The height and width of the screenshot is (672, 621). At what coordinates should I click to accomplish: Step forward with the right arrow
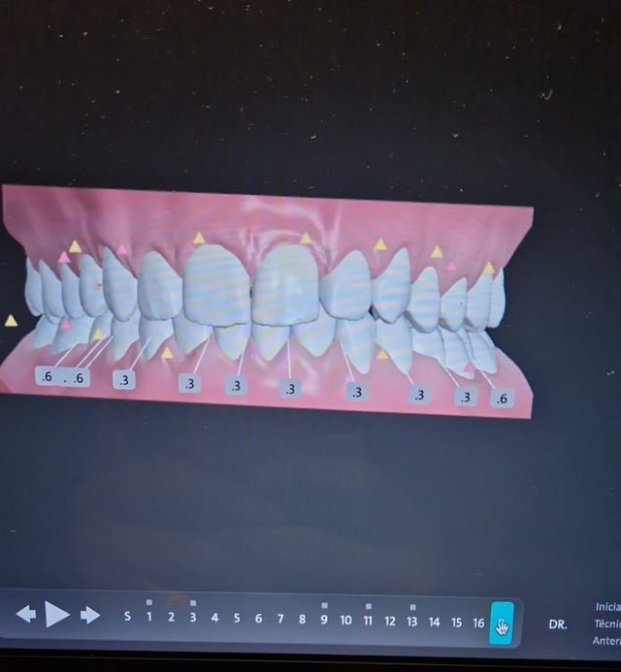point(90,615)
